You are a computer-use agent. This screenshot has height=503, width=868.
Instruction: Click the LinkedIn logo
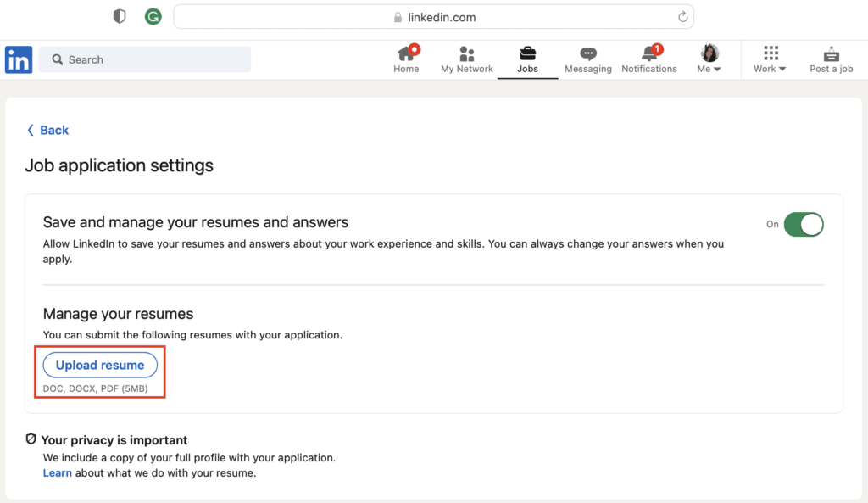coord(18,59)
